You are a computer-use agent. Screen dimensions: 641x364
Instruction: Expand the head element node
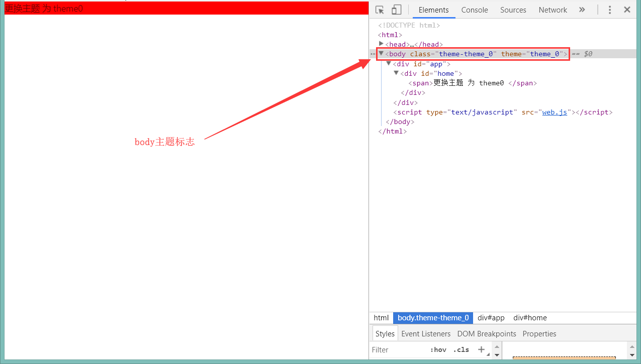[381, 44]
